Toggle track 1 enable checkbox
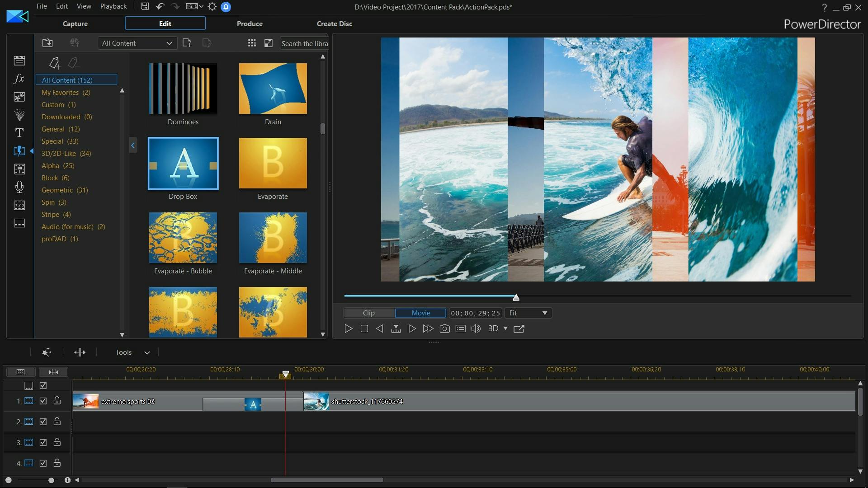 point(43,401)
